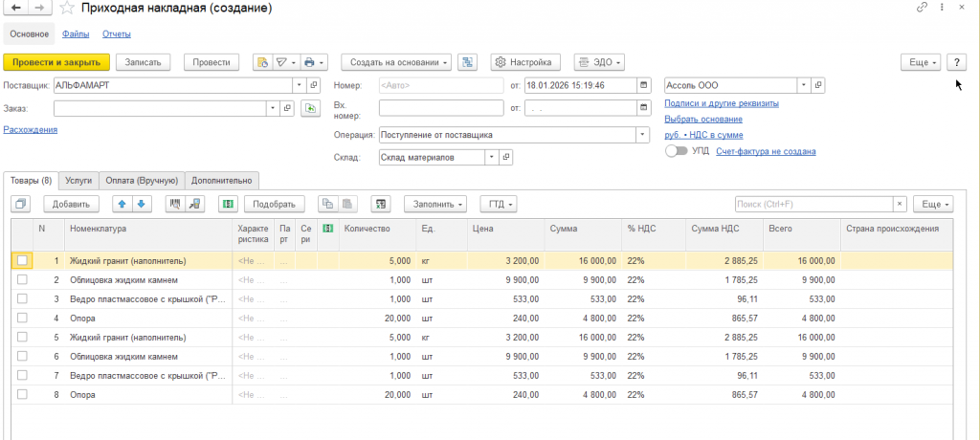
Task: Click the green create order icon beside Заказ
Action: point(309,109)
